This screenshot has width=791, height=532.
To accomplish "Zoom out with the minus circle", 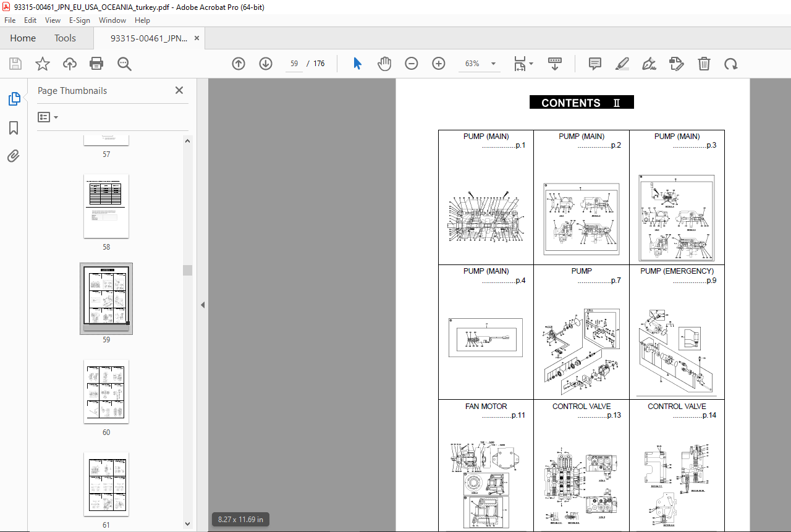I will point(412,64).
